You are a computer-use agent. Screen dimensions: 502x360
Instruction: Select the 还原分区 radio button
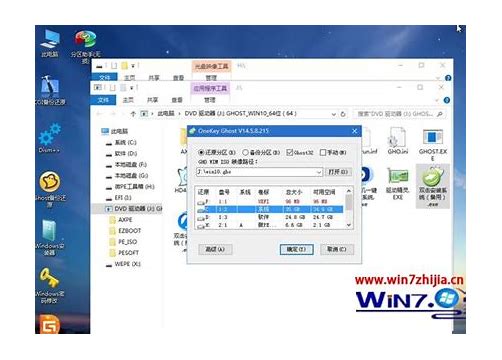[201, 152]
